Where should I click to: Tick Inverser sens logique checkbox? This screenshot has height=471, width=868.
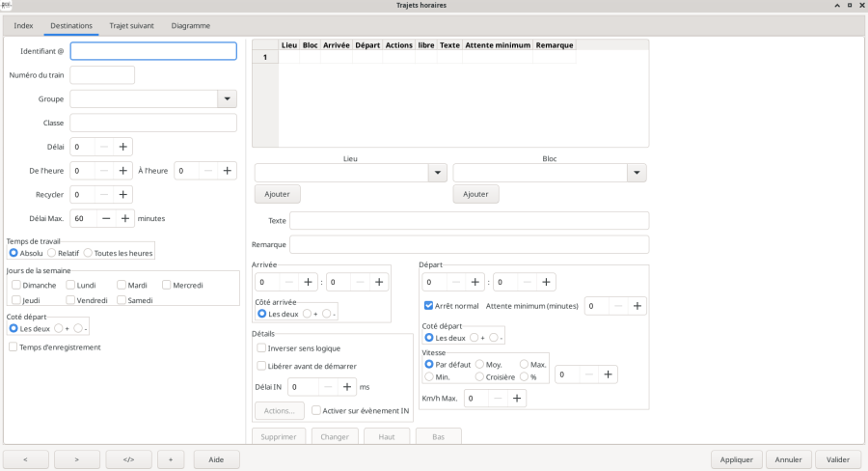coord(261,347)
